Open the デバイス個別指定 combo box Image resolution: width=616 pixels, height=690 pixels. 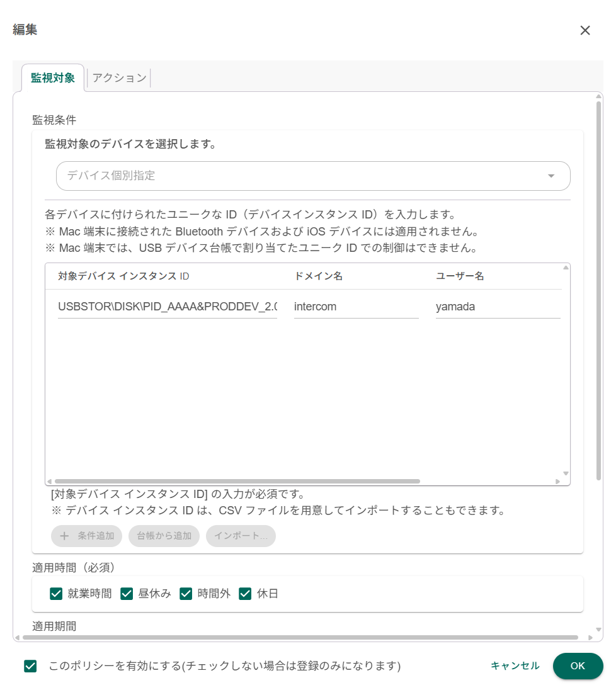pyautogui.click(x=312, y=176)
